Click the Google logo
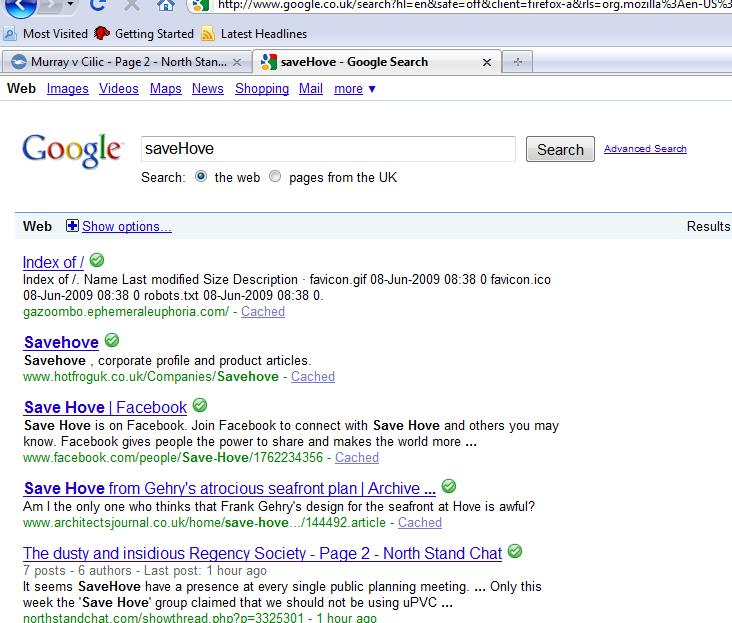Image resolution: width=732 pixels, height=623 pixels. click(x=72, y=150)
